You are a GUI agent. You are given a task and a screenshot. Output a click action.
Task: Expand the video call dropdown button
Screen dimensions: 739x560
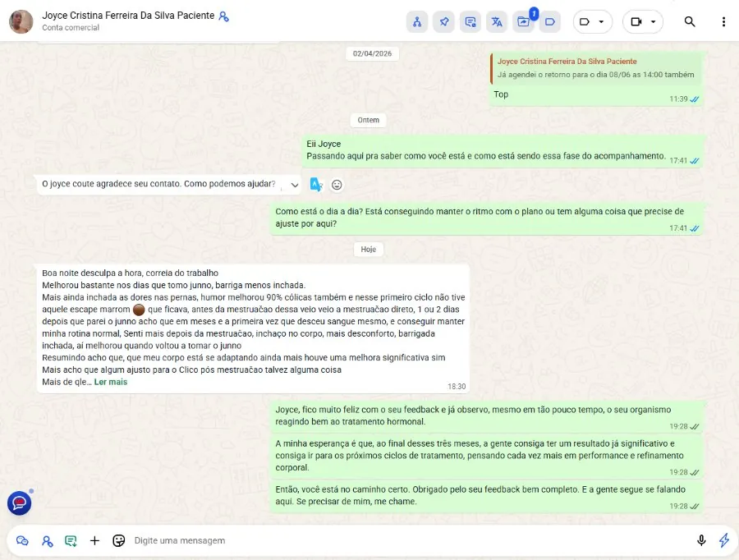(x=643, y=21)
